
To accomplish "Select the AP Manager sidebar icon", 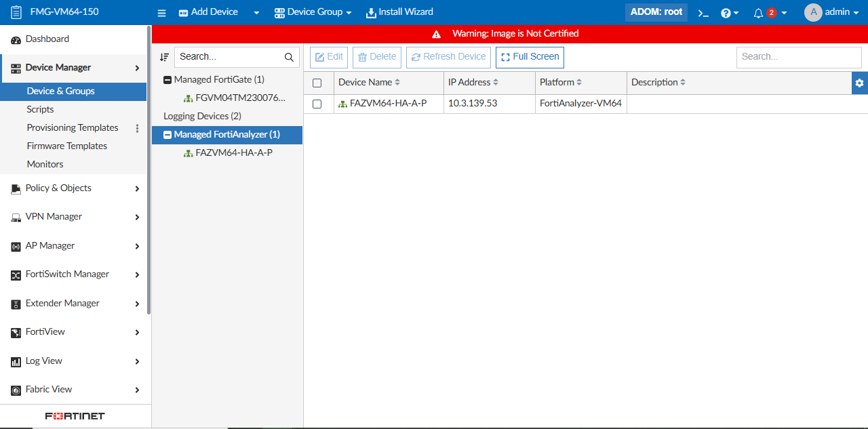I will pos(15,245).
